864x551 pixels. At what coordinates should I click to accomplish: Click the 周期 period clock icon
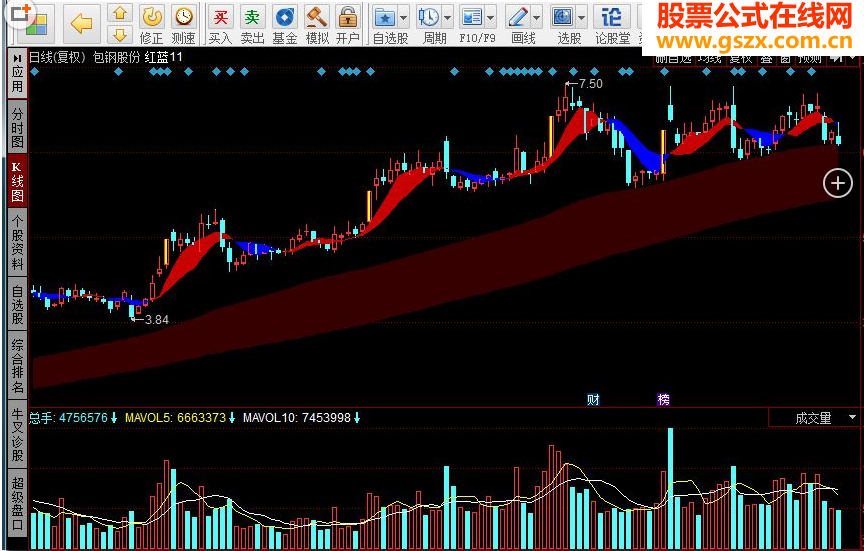[x=428, y=18]
